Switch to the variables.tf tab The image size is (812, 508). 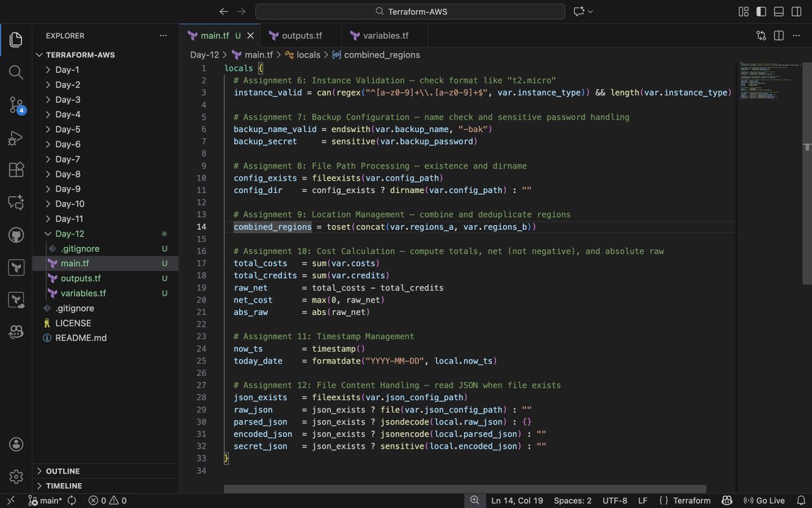pyautogui.click(x=386, y=35)
